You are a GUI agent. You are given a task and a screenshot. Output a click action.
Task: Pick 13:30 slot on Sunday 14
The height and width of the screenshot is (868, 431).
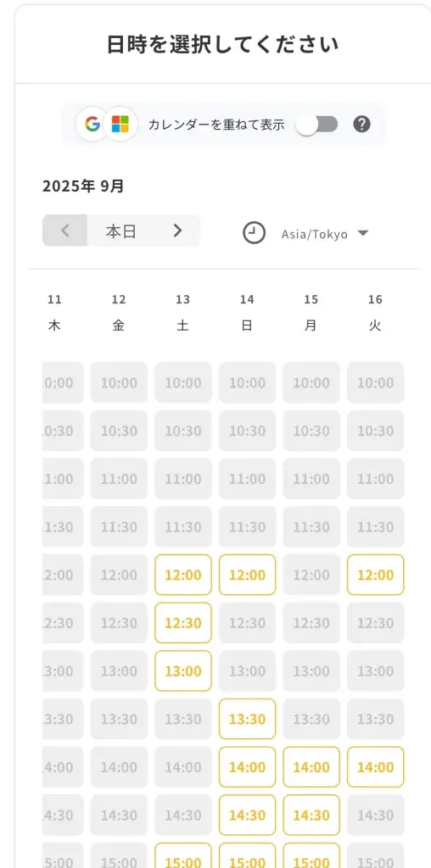(247, 719)
